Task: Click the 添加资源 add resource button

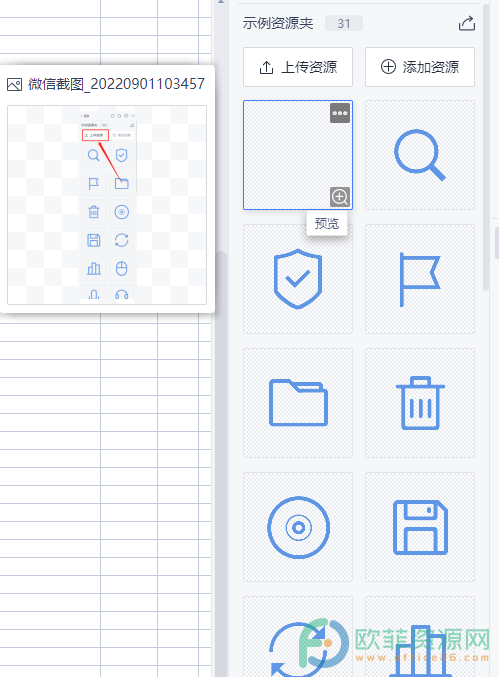Action: pyautogui.click(x=420, y=67)
